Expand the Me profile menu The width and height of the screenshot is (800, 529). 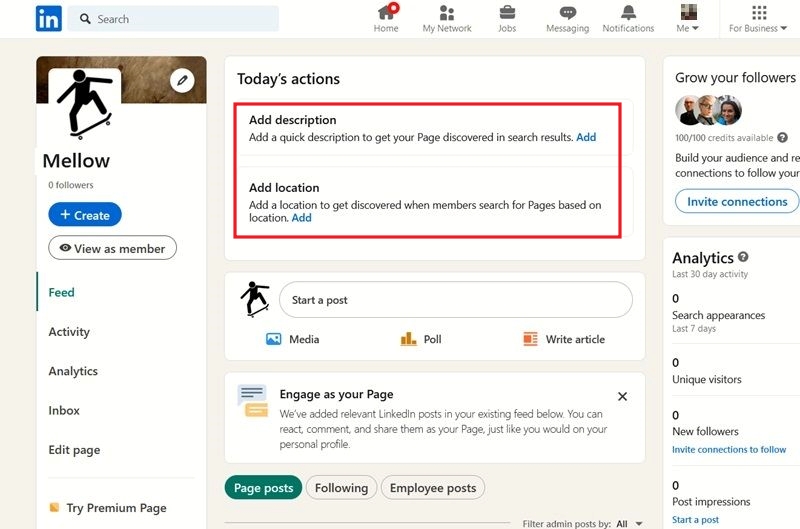click(688, 19)
